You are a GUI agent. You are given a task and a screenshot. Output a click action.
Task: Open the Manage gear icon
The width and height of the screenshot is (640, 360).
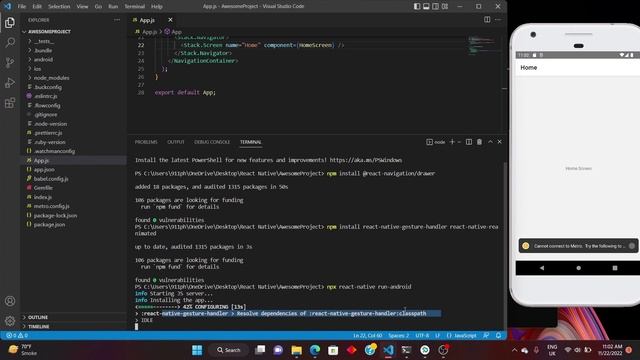click(x=10, y=321)
